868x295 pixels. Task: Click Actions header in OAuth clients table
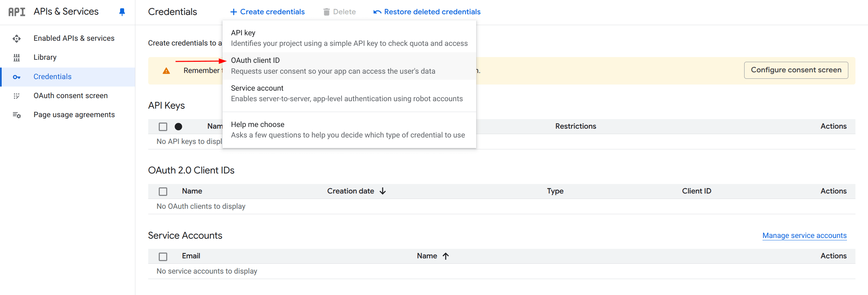[833, 191]
